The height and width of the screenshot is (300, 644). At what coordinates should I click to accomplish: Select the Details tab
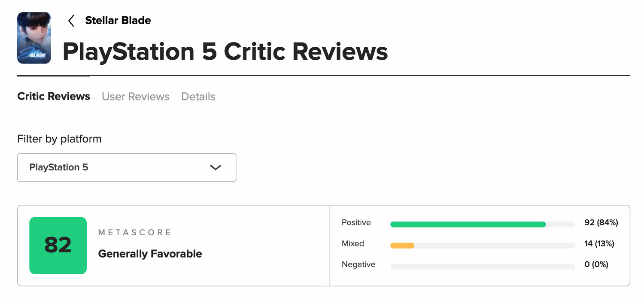pyautogui.click(x=198, y=97)
